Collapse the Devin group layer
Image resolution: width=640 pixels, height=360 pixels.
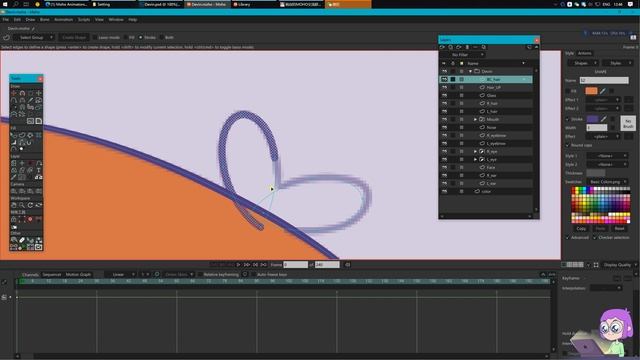coord(470,71)
